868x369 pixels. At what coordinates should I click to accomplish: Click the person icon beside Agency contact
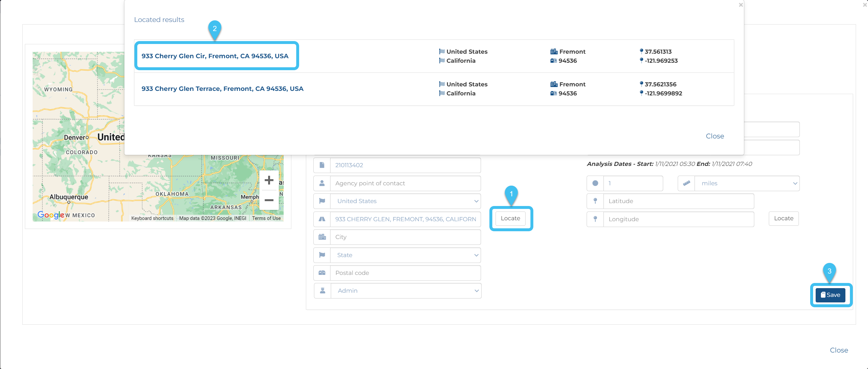tap(322, 183)
